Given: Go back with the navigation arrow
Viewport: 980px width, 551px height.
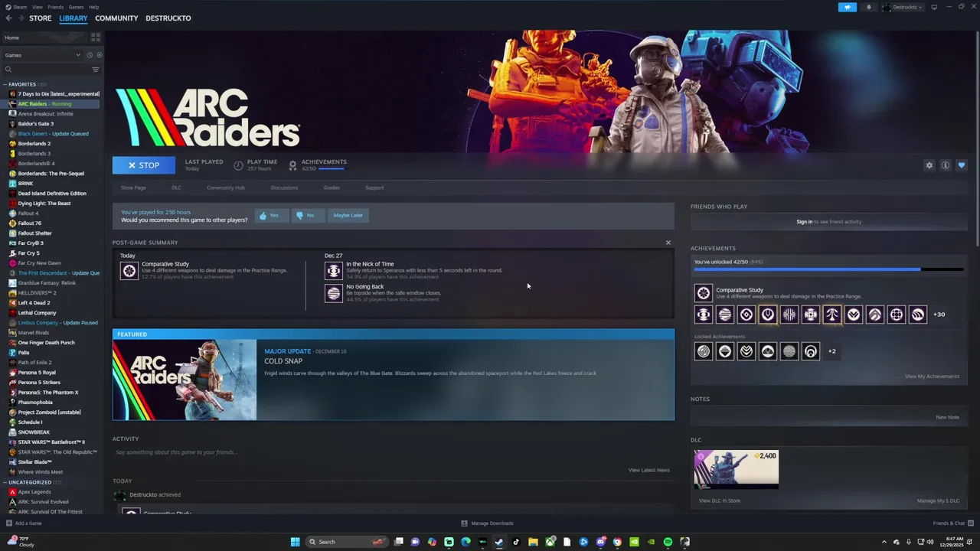Looking at the screenshot, I should click(9, 18).
